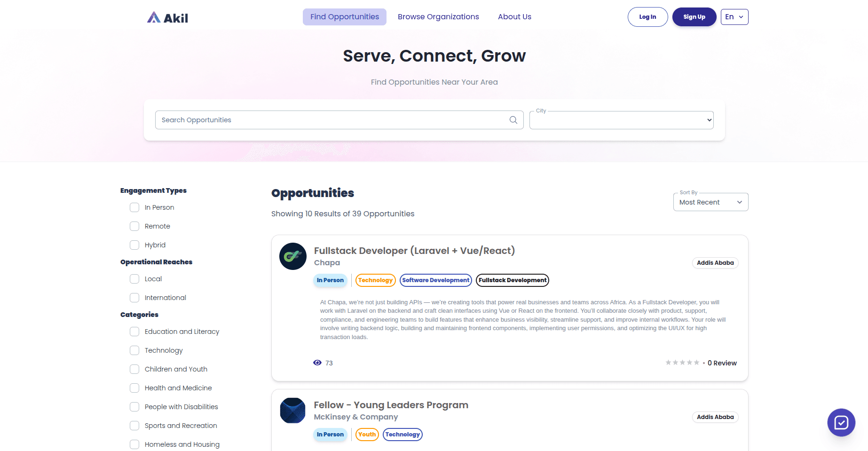Click the Chapa organization name
This screenshot has width=868, height=451.
click(327, 263)
